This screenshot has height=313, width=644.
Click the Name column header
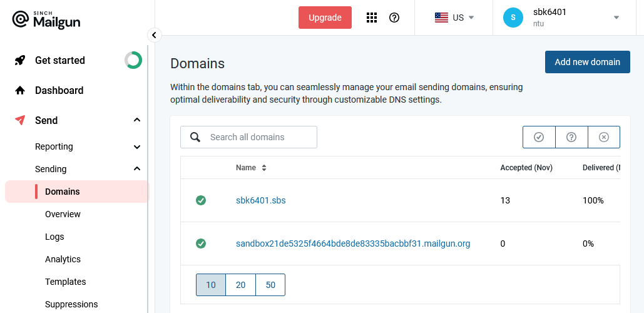pyautogui.click(x=245, y=168)
